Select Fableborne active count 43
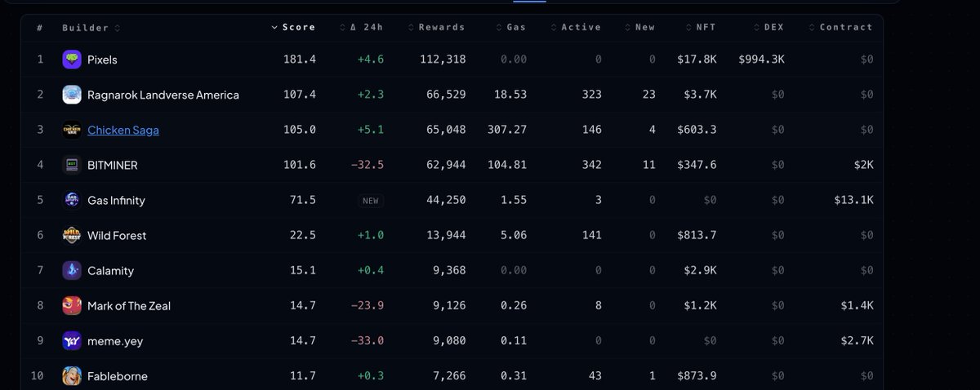 pyautogui.click(x=595, y=375)
